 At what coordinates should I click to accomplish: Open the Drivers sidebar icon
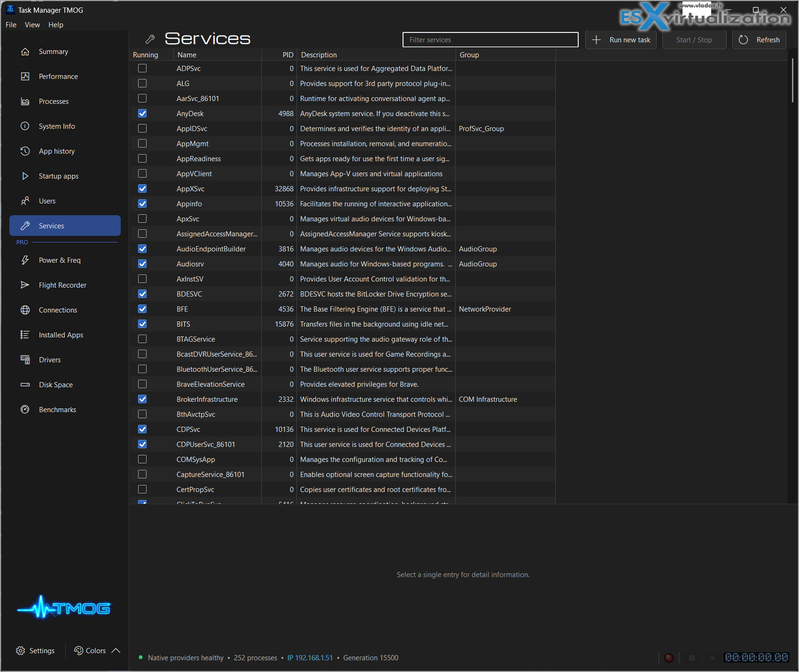[x=25, y=360]
